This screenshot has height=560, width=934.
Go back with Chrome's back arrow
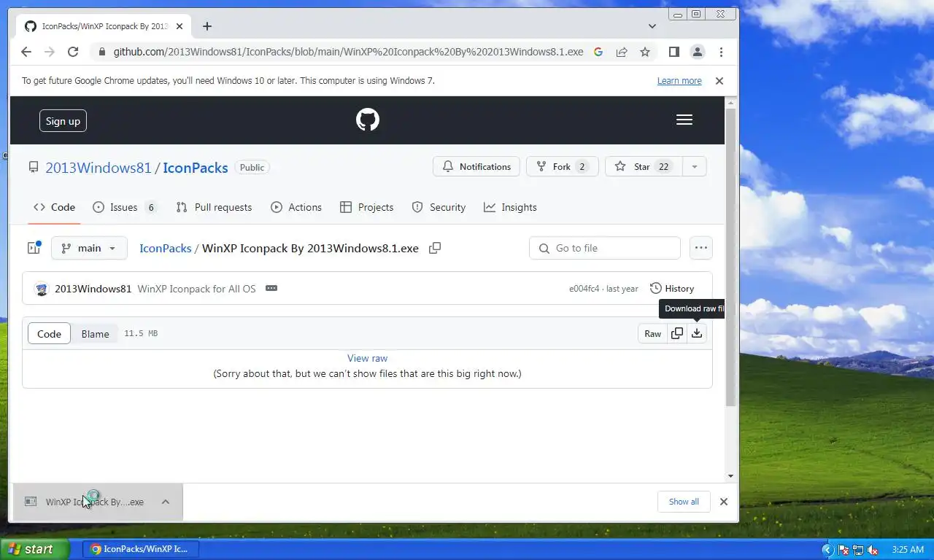(x=26, y=52)
